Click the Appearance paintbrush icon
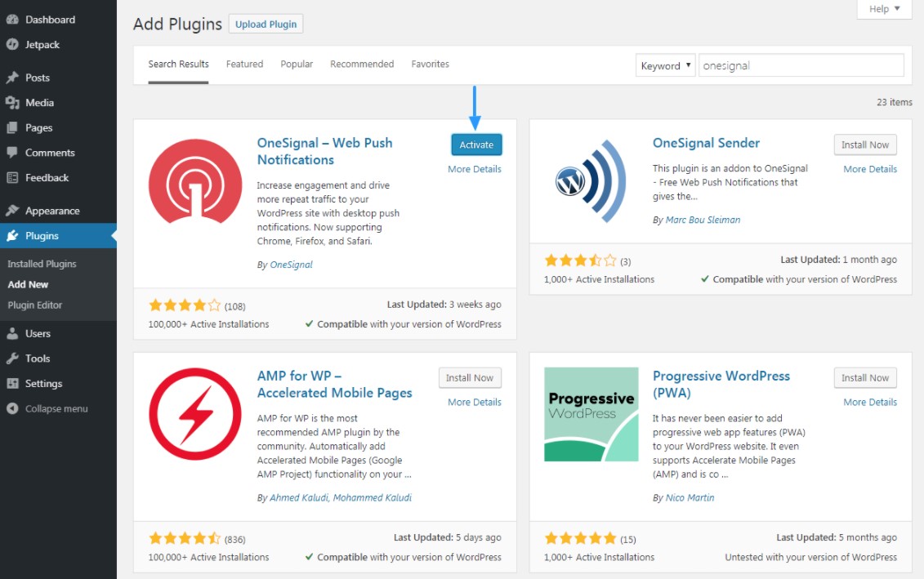Screen dimensions: 924x579 coord(12,211)
